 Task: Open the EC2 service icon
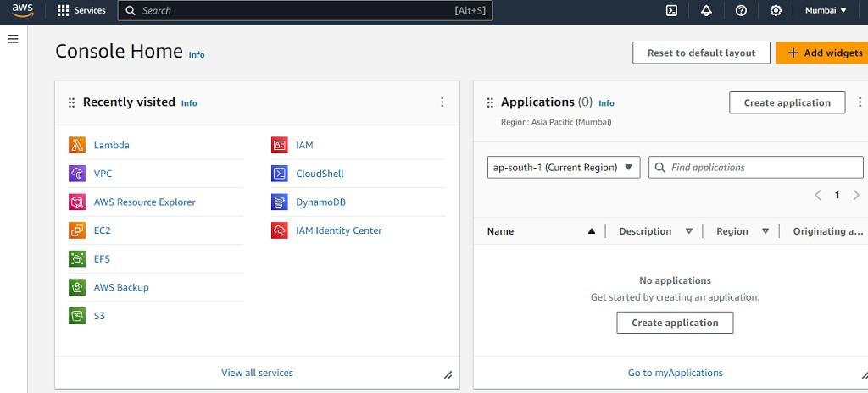77,230
